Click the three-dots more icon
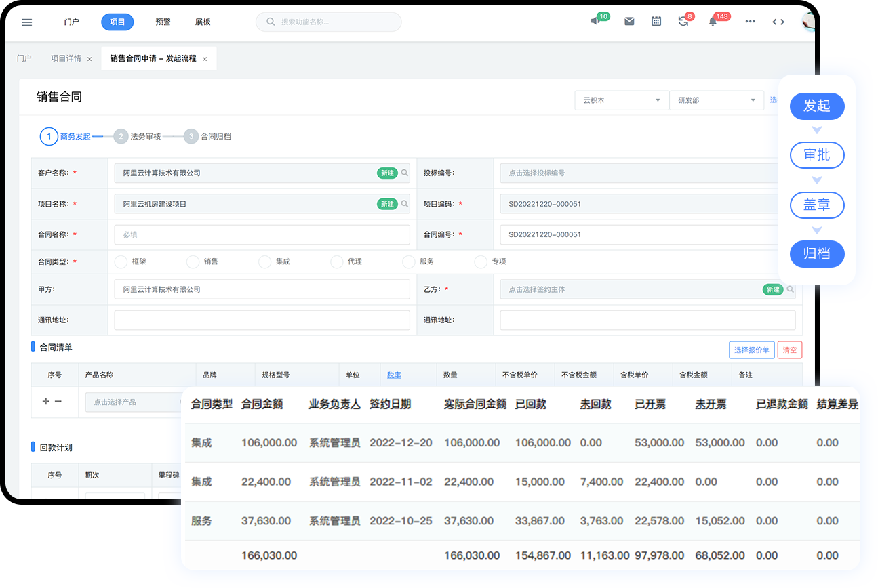This screenshot has height=588, width=878. [x=750, y=22]
